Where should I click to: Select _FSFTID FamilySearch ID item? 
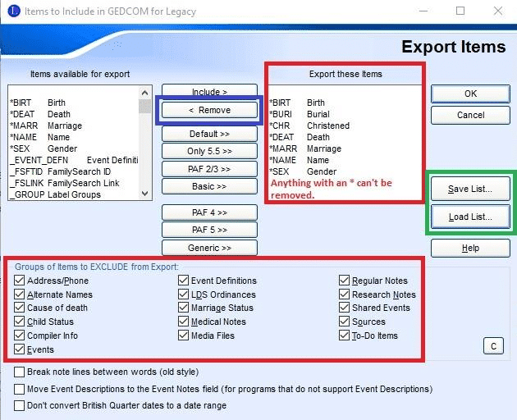click(73, 171)
